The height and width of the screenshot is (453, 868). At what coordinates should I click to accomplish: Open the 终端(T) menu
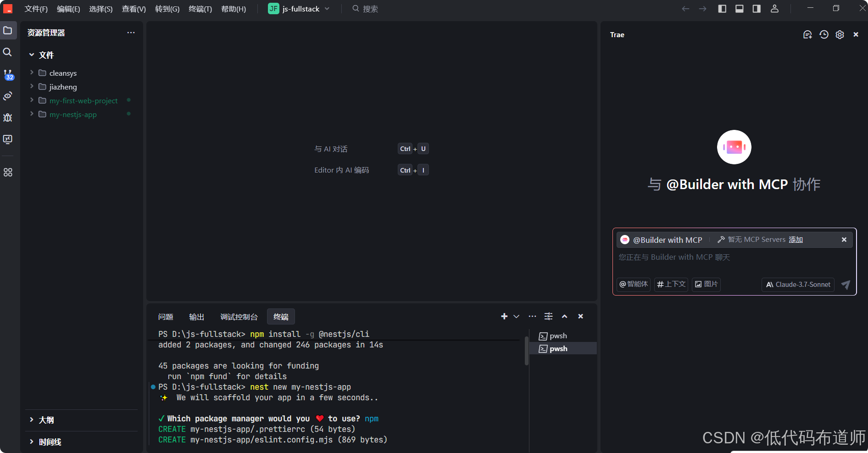pos(200,9)
